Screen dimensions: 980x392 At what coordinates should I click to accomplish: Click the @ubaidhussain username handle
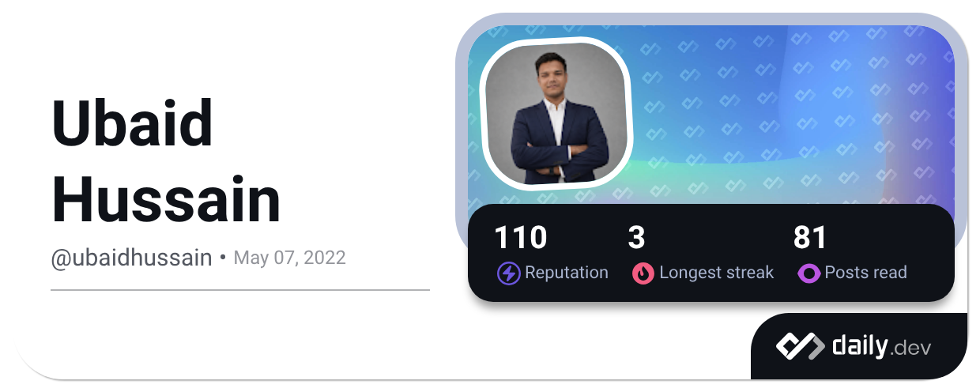click(131, 258)
